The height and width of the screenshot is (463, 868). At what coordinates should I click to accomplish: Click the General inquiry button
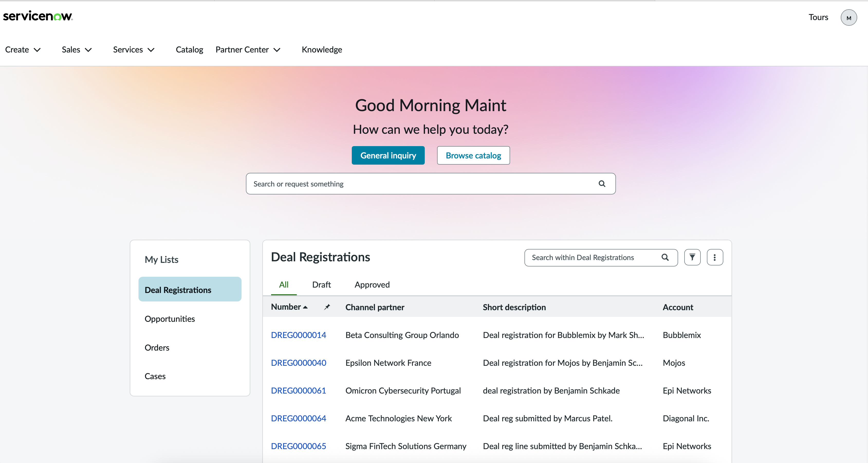pos(388,155)
